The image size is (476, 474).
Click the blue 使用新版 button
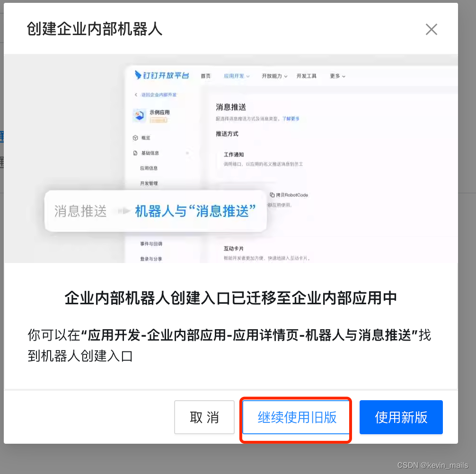tap(401, 417)
